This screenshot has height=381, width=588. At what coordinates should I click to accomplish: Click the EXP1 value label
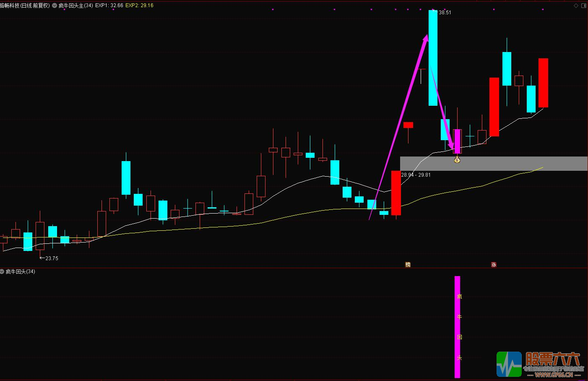[109, 5]
